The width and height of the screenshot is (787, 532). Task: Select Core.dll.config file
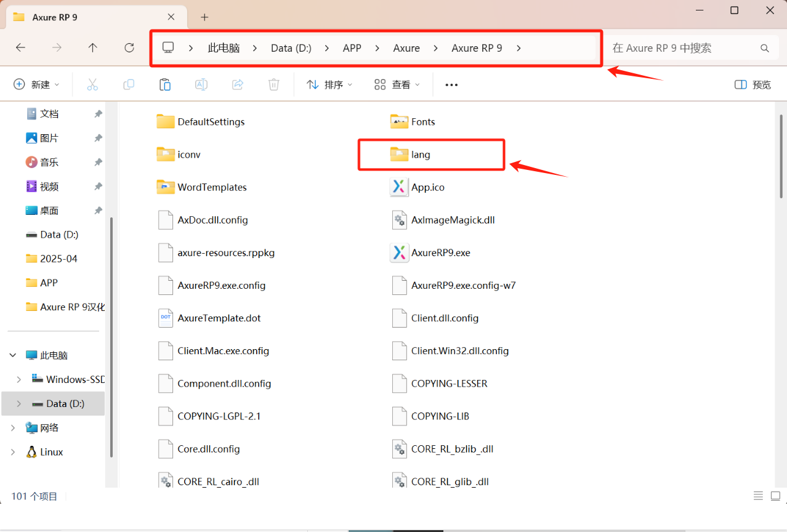[199, 449]
